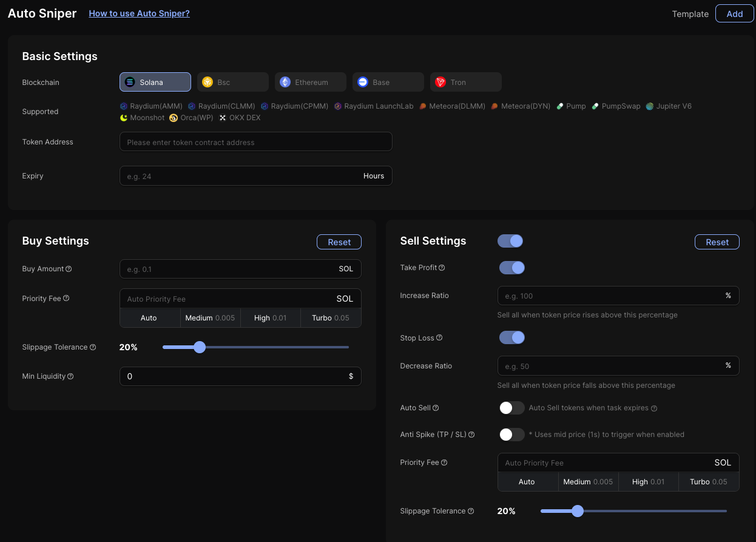The width and height of the screenshot is (756, 542).
Task: Click the Orca(WP) icon
Action: 174,118
